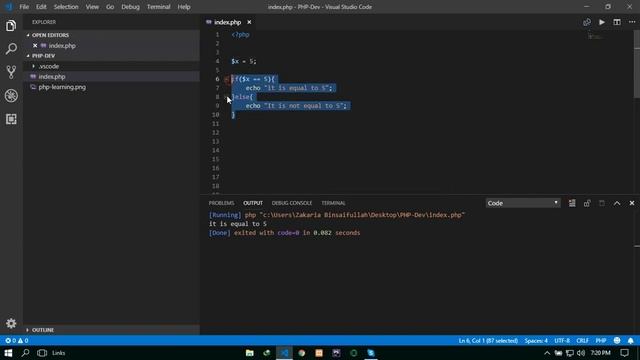This screenshot has height=360, width=640.
Task: Open the Windows Start button
Action: click(x=8, y=353)
